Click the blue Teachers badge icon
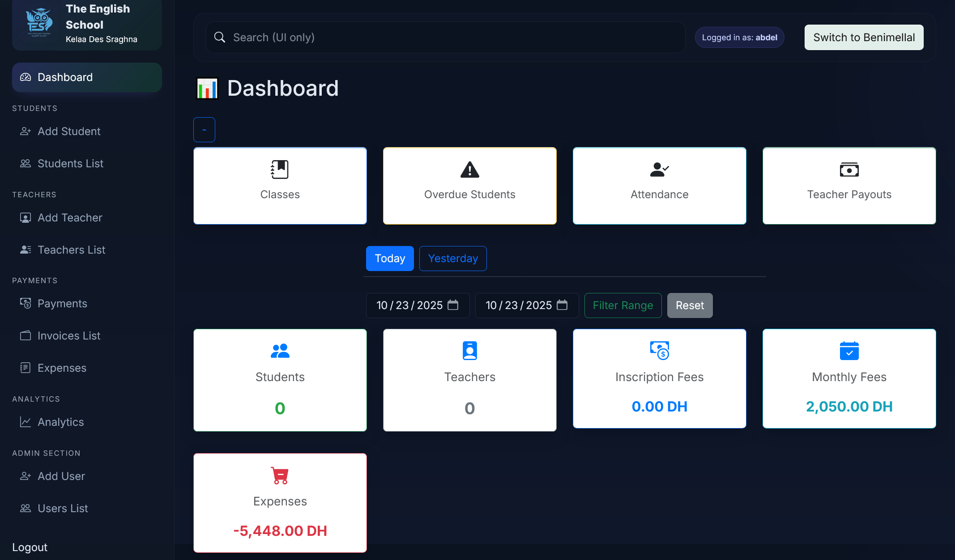The image size is (955, 560). pyautogui.click(x=469, y=351)
